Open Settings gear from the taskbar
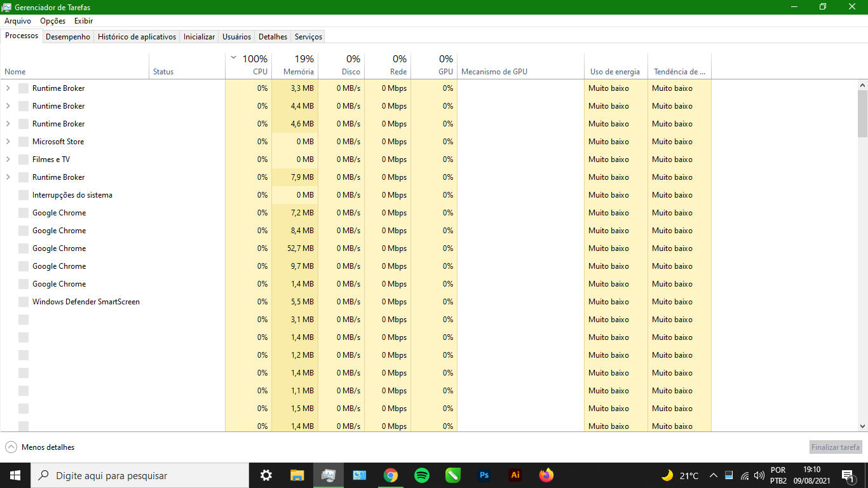Viewport: 868px width, 488px height. pyautogui.click(x=266, y=475)
